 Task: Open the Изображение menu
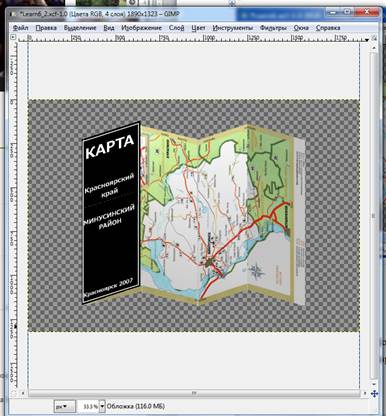pos(141,28)
